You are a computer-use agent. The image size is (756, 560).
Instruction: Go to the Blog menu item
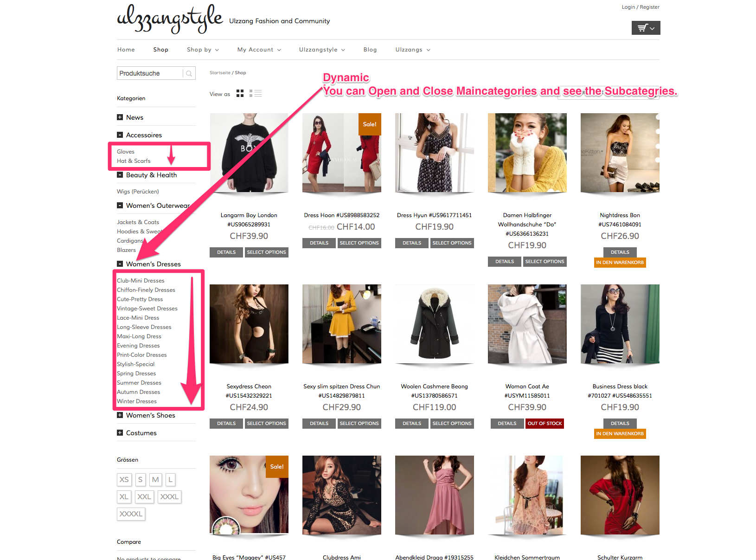(x=370, y=50)
